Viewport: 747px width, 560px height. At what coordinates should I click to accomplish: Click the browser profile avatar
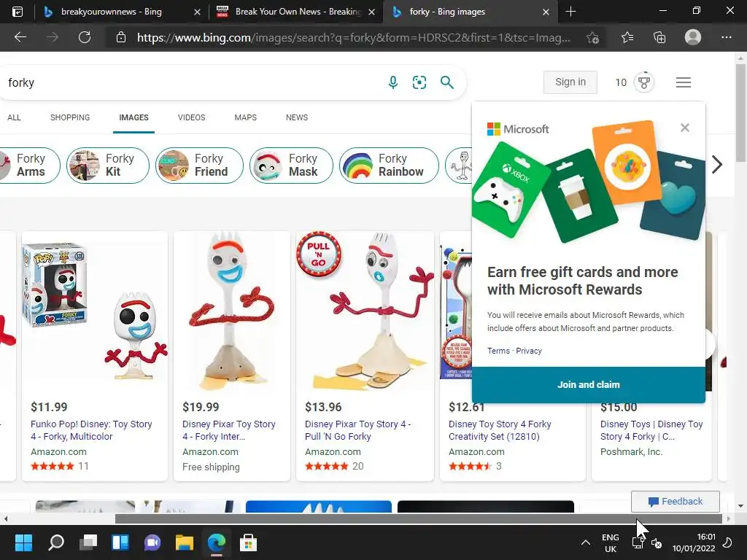pyautogui.click(x=693, y=37)
